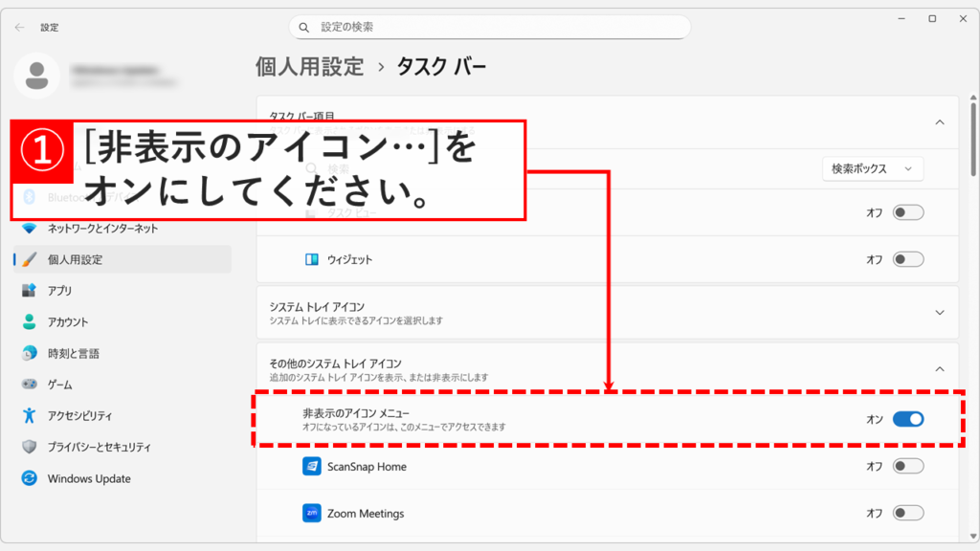
Task: Click the ScanSnap Home application icon
Action: coord(311,467)
